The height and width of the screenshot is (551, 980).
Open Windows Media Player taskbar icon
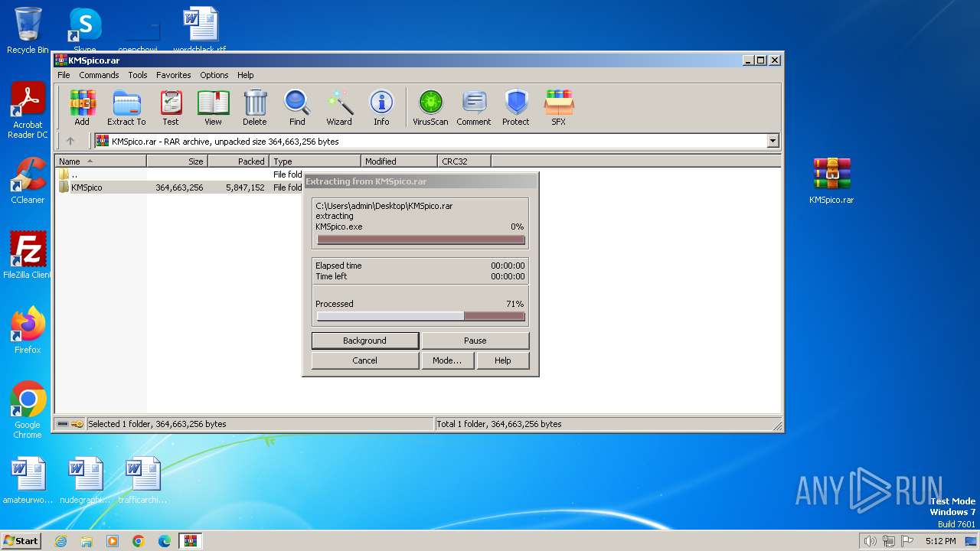113,541
